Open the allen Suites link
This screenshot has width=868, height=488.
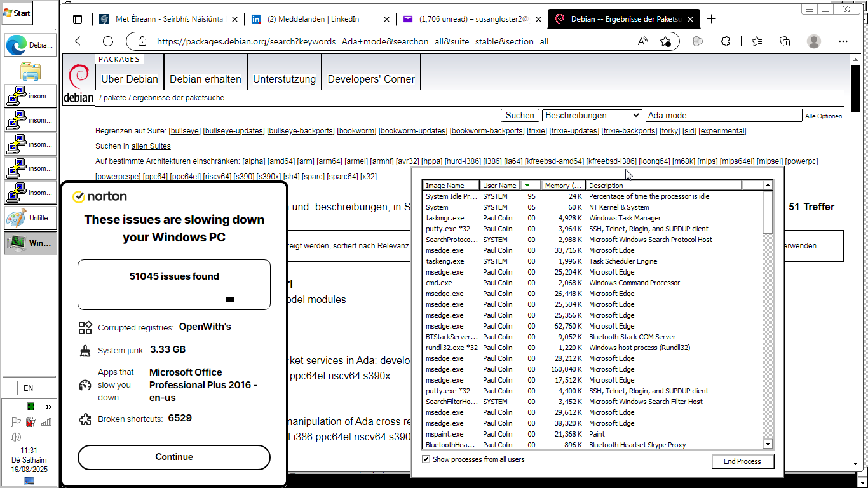[x=151, y=146]
